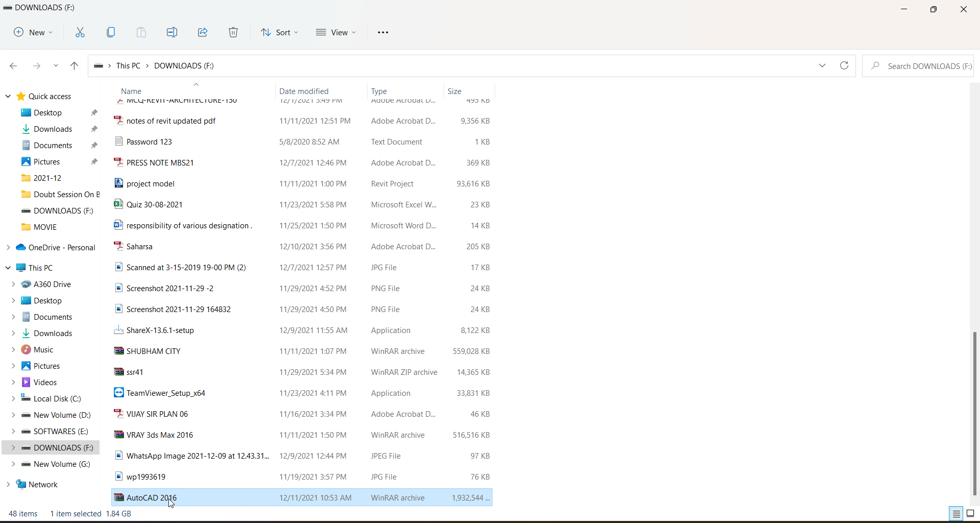Select the VIJAY SIR PLAN 06 file
Screen dimensions: 980x523
click(x=157, y=414)
